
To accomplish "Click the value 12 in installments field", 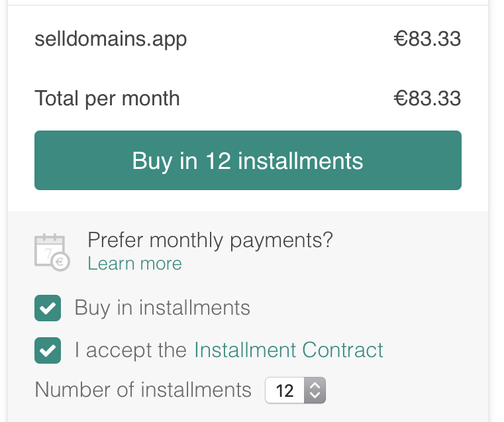I will coord(285,391).
